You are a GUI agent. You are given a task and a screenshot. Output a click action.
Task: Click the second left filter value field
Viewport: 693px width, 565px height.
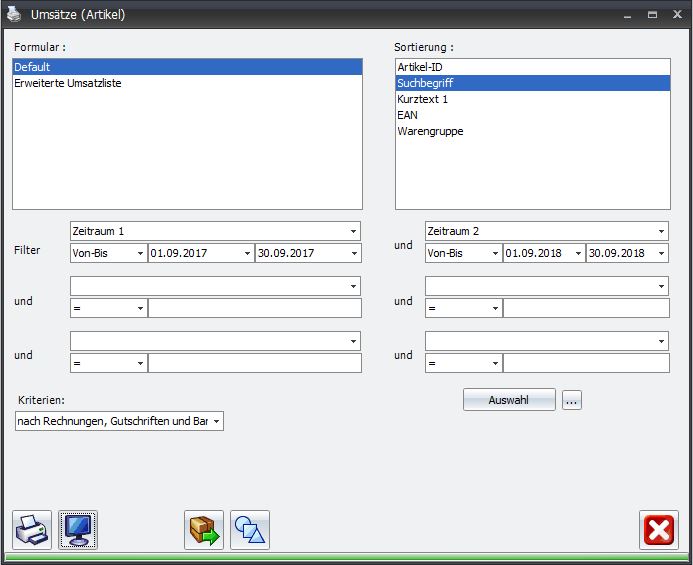pos(254,308)
